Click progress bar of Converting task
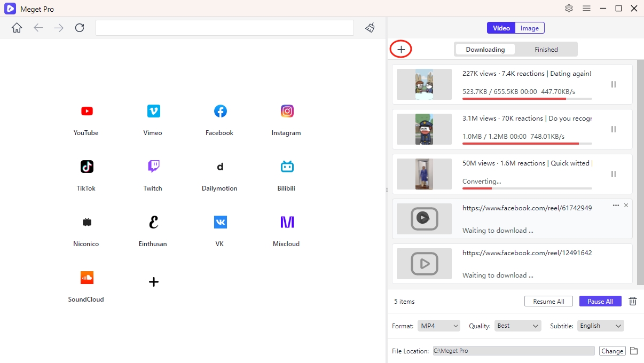This screenshot has height=363, width=644. (x=527, y=188)
